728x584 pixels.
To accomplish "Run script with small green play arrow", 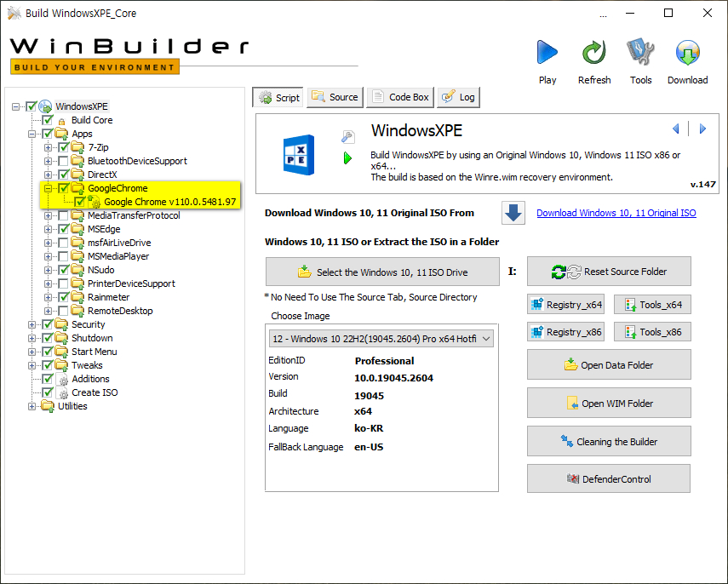I will pos(347,158).
